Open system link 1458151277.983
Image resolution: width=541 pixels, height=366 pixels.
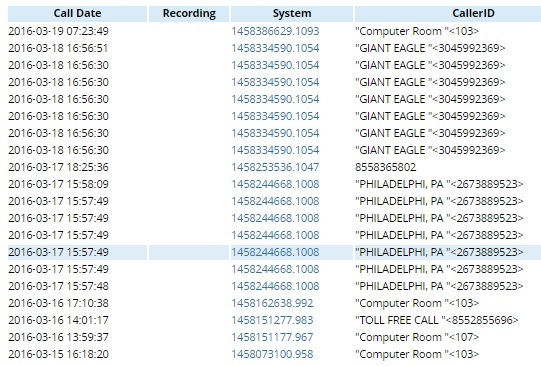tap(272, 320)
